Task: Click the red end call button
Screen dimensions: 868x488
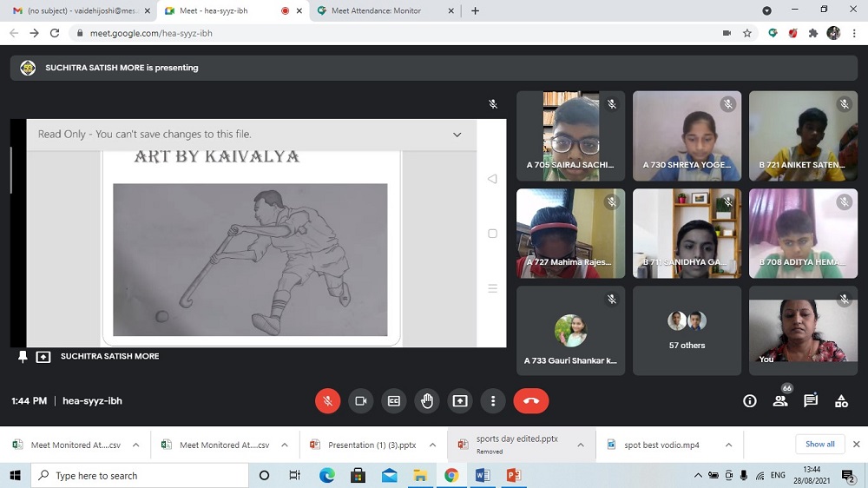Action: 531,400
